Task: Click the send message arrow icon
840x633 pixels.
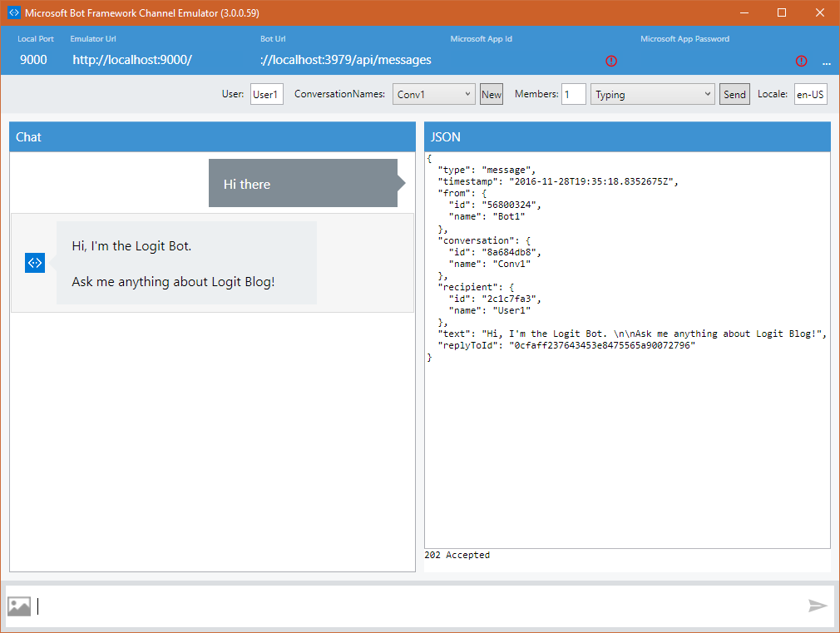Action: tap(818, 606)
